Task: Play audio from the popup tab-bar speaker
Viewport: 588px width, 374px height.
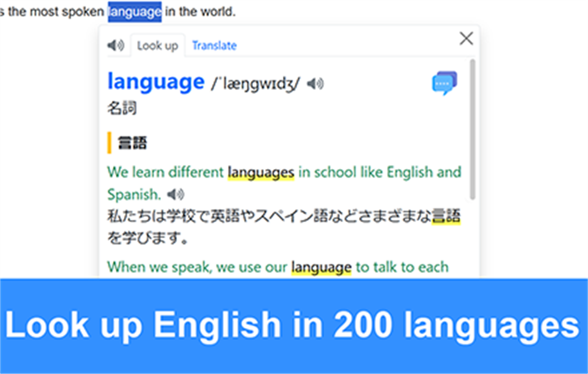Action: pyautogui.click(x=116, y=46)
